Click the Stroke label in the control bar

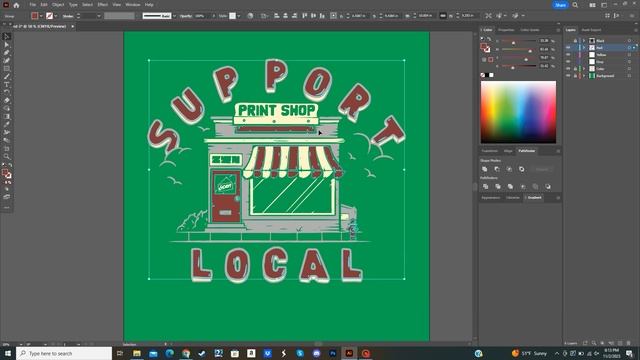[x=68, y=16]
